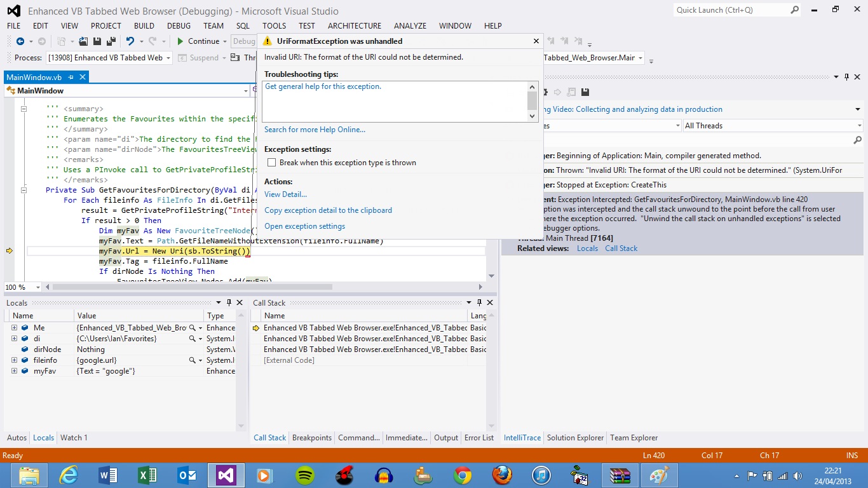Viewport: 868px width, 488px height.
Task: Click 'Copy exception detail to the clipboard'
Action: [x=328, y=210]
